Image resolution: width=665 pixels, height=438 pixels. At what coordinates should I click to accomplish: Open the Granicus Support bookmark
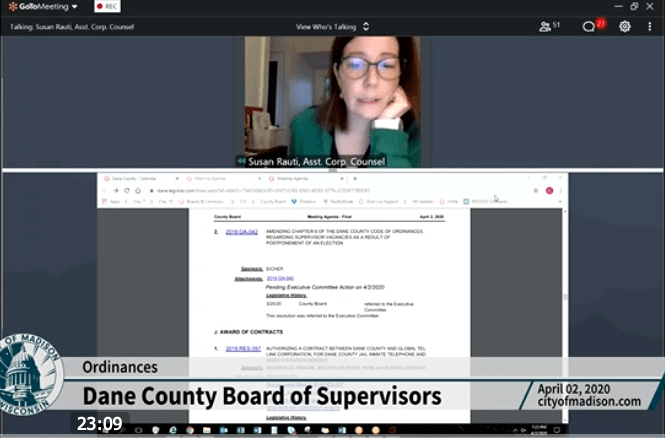point(379,202)
